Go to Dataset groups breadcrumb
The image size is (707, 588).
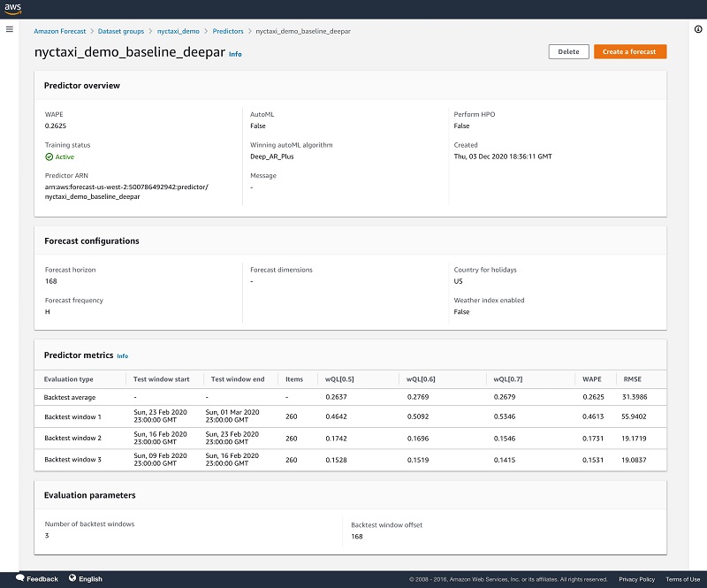121,31
